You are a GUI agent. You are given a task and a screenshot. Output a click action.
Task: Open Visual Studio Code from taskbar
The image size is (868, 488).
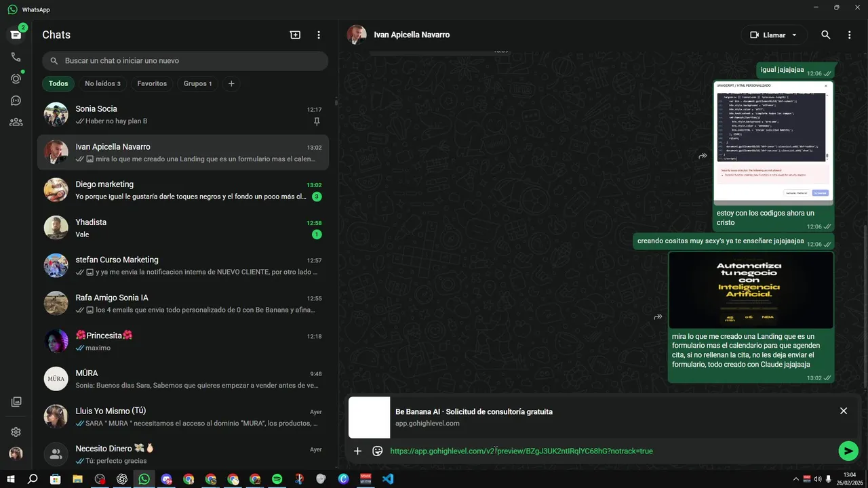[388, 479]
